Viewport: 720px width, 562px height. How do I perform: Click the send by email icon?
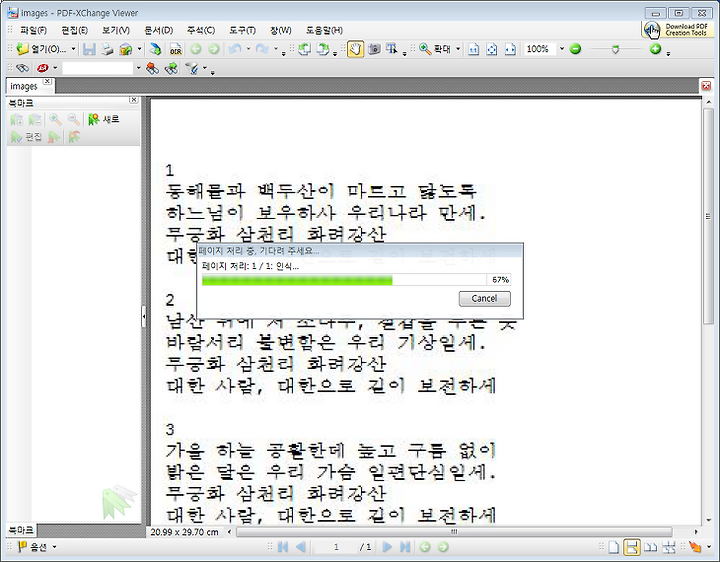click(125, 49)
